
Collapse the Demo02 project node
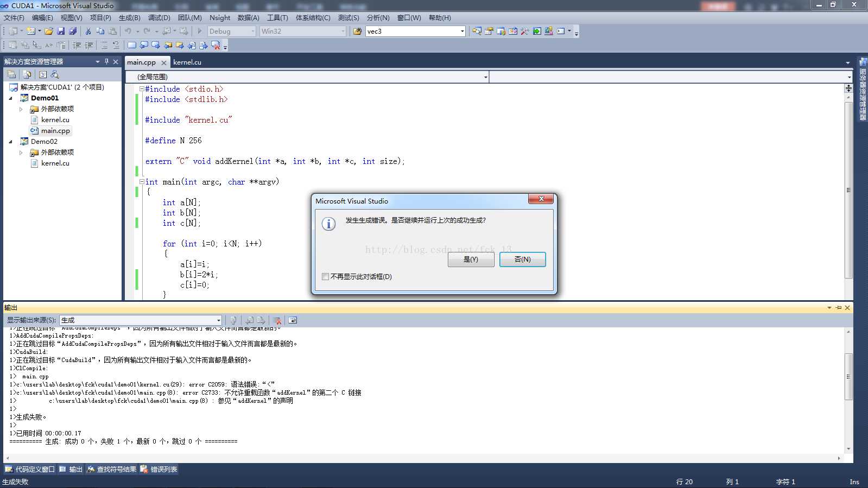11,142
